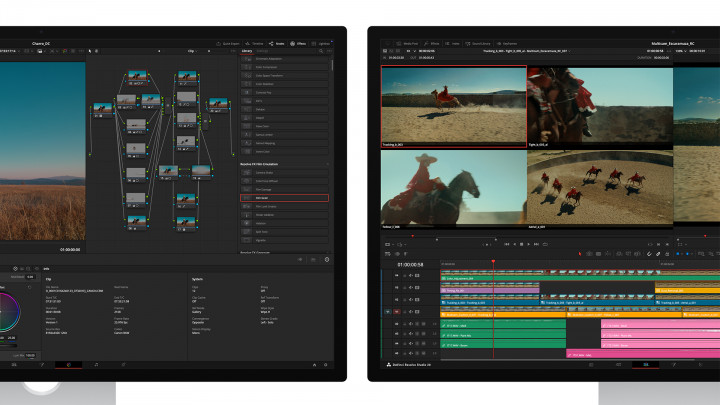Switch to the Settings tab in effects panel
Viewport: 720px width, 405px height.
(262, 51)
